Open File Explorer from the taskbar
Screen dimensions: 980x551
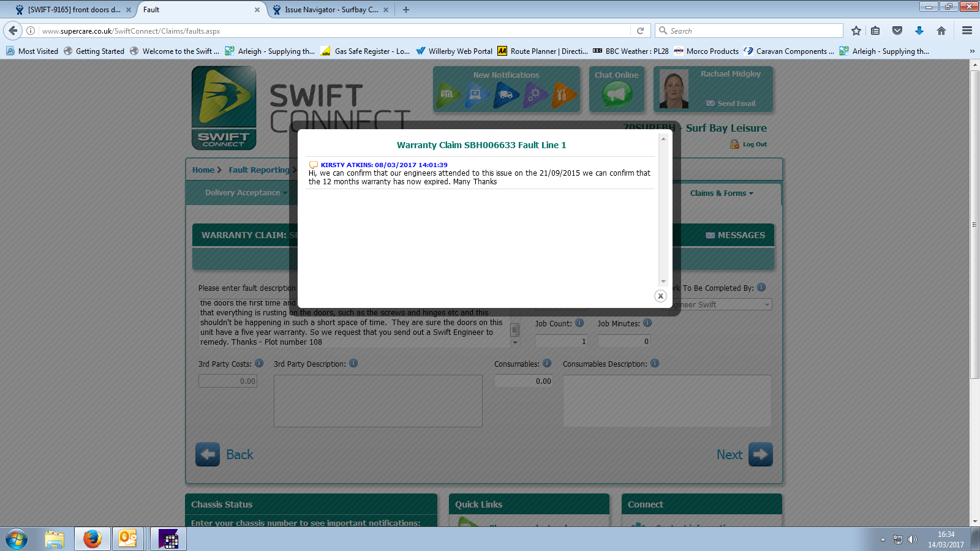click(x=55, y=539)
